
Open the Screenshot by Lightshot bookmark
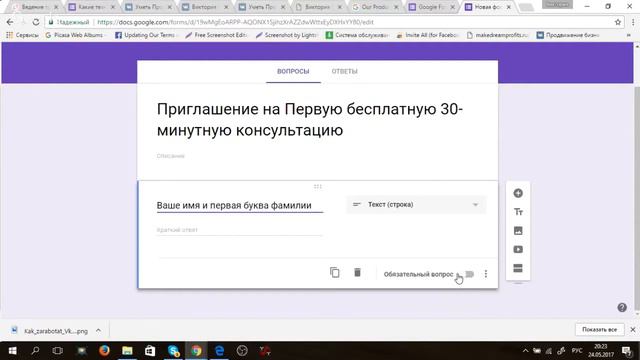click(x=287, y=35)
